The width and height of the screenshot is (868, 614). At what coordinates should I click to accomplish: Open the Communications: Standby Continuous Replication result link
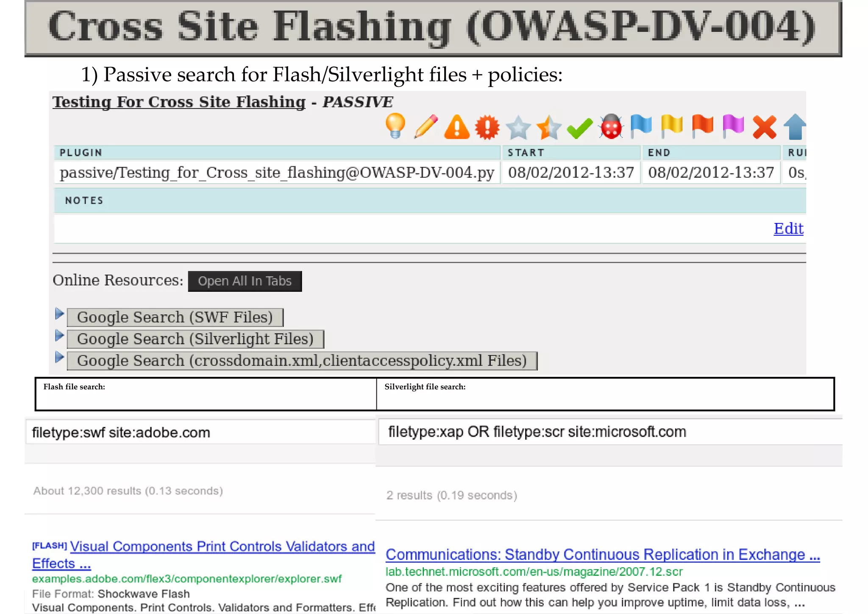click(x=603, y=555)
